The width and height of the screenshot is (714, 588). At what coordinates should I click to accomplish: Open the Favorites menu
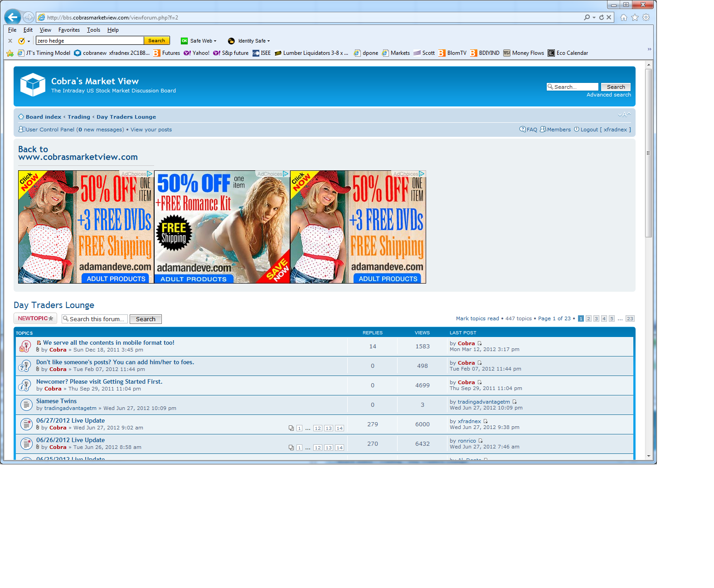click(x=69, y=30)
